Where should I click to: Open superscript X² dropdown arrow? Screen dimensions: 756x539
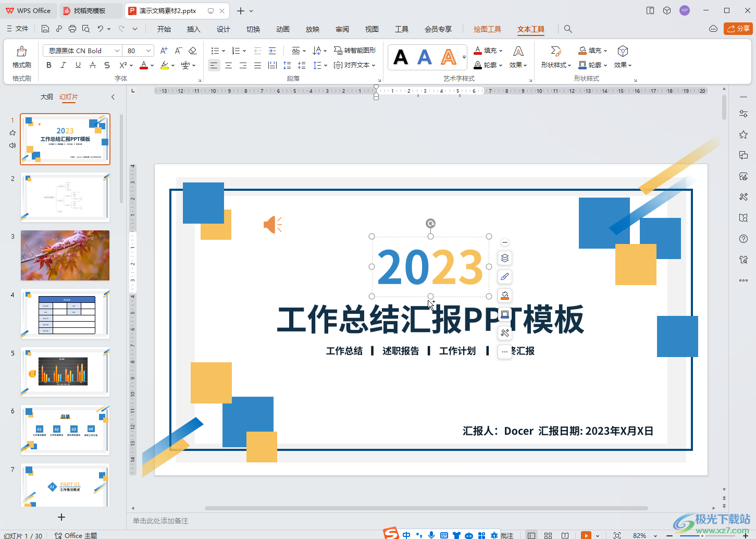(x=132, y=66)
